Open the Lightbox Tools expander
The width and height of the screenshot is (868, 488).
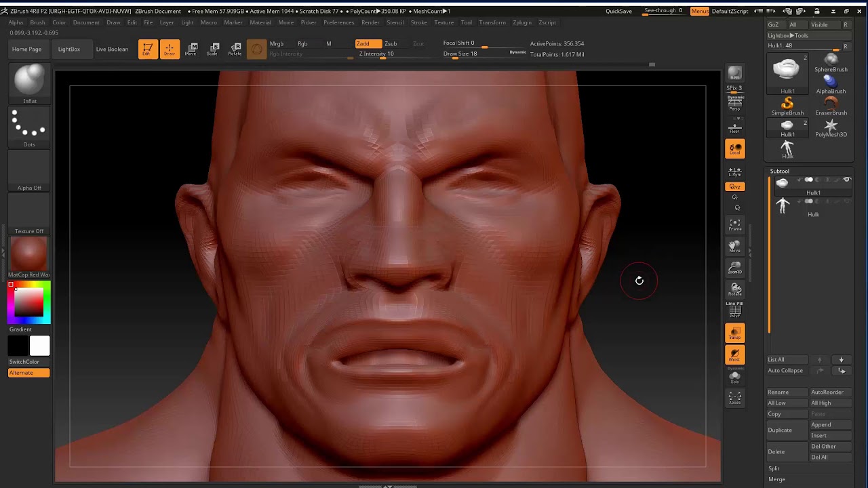click(x=787, y=35)
